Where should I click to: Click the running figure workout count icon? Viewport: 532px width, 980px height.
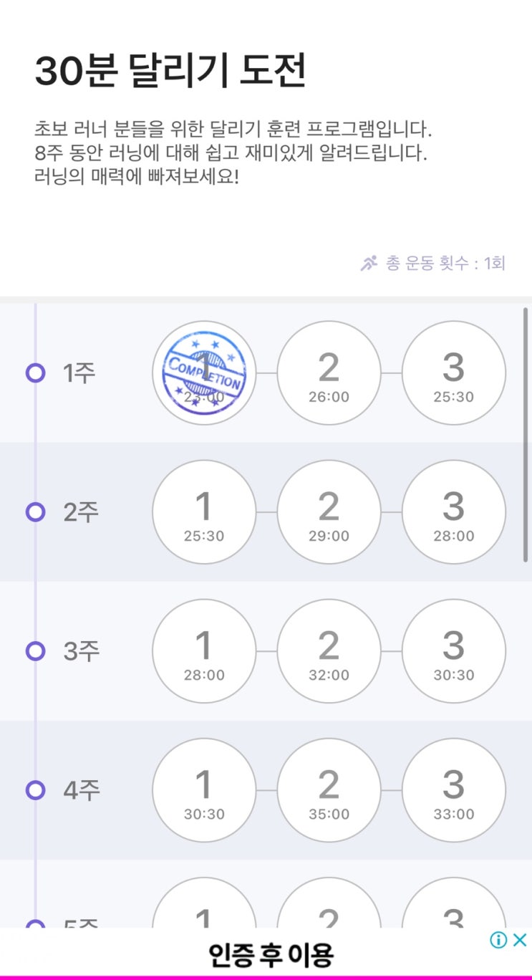[369, 263]
